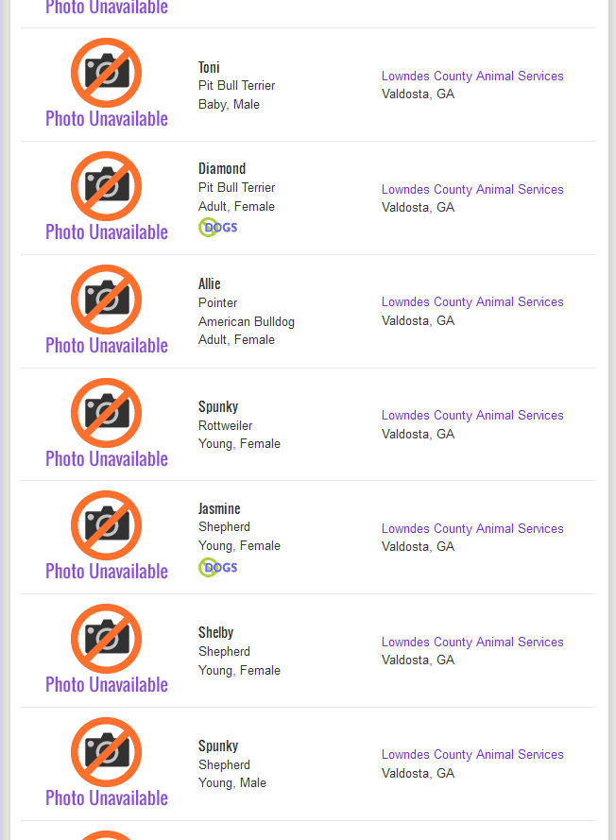Click Diamond's Photo Unavailable camera icon
616x840 pixels.
tap(106, 185)
